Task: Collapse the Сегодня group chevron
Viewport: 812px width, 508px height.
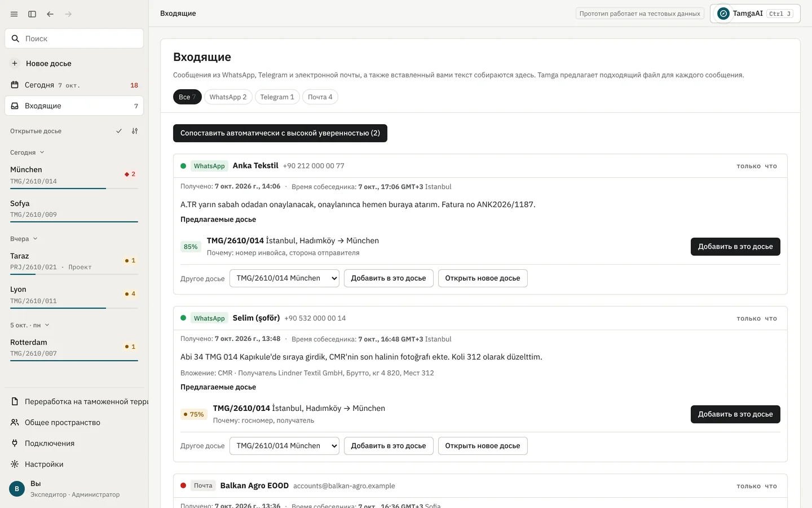Action: (x=42, y=152)
